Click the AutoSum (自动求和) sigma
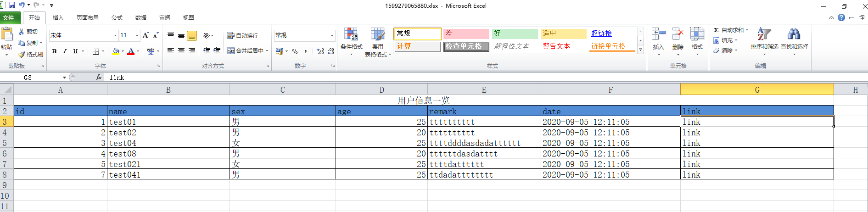868x212 pixels. coord(717,30)
